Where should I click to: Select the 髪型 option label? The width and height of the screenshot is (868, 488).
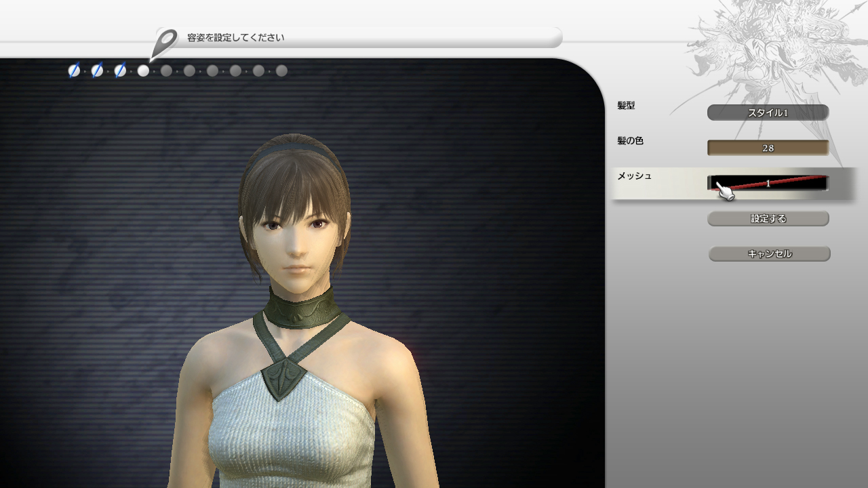[x=626, y=106]
